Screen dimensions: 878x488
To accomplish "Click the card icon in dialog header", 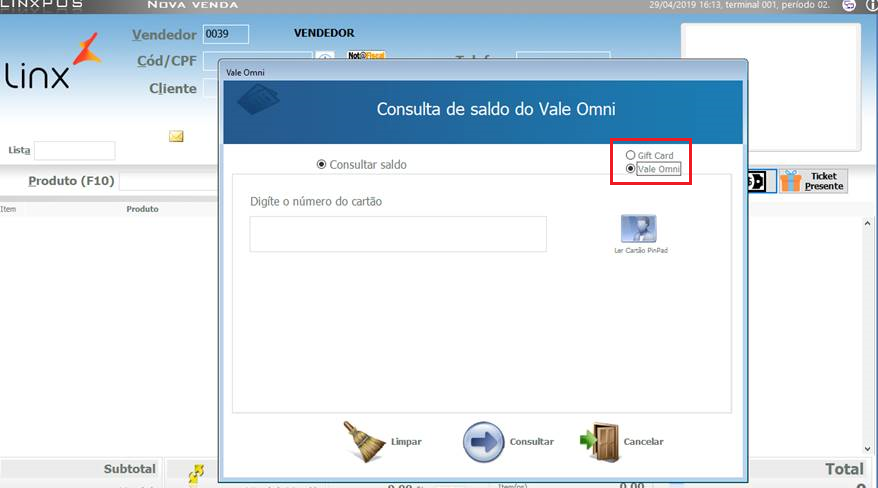I will [x=259, y=99].
